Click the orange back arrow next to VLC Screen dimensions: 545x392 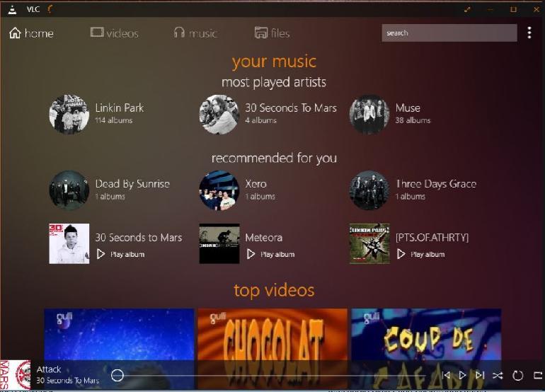(50, 9)
